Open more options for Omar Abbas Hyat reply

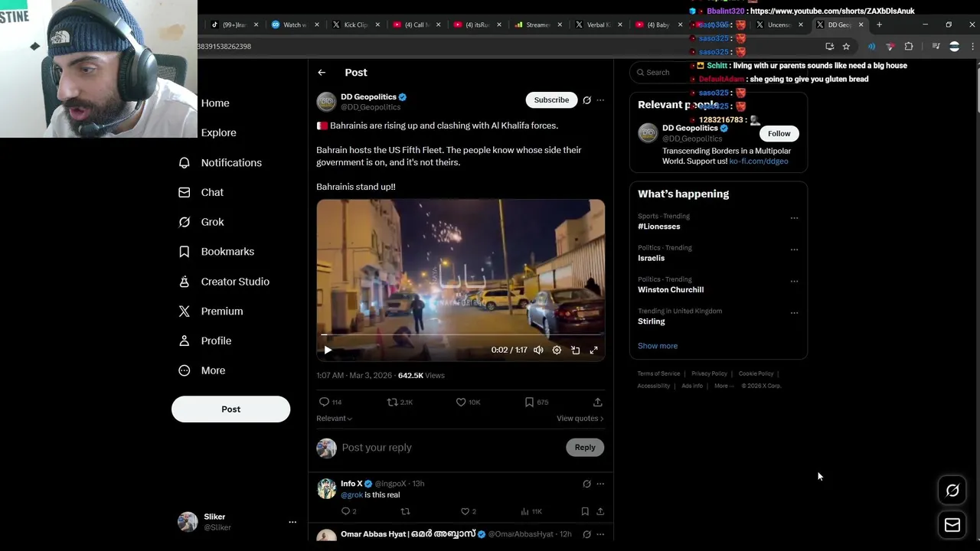(x=600, y=534)
